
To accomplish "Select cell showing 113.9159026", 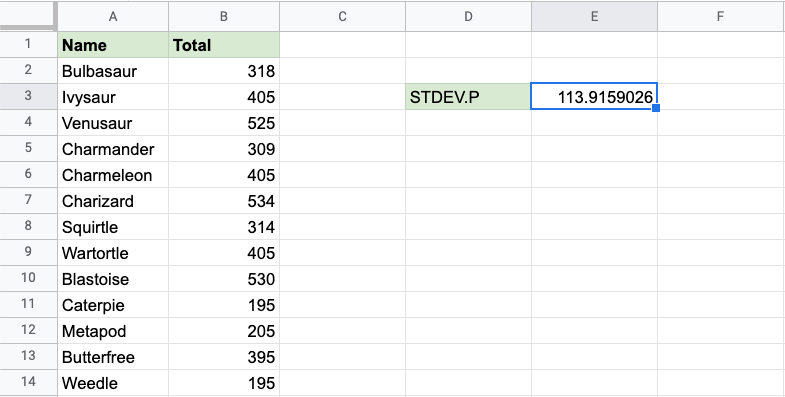I will click(594, 97).
